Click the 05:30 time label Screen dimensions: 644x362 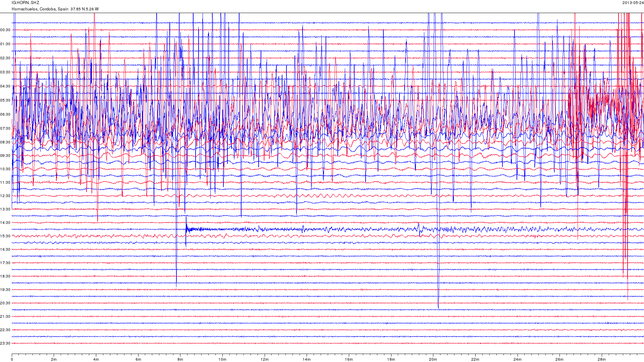pyautogui.click(x=5, y=101)
